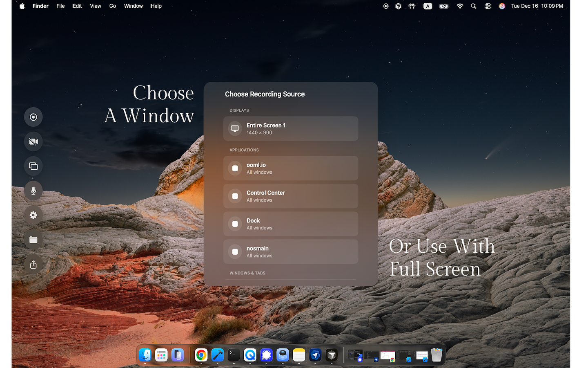The height and width of the screenshot is (368, 588).
Task: Click the AirPods icon in menu bar
Action: coord(412,6)
